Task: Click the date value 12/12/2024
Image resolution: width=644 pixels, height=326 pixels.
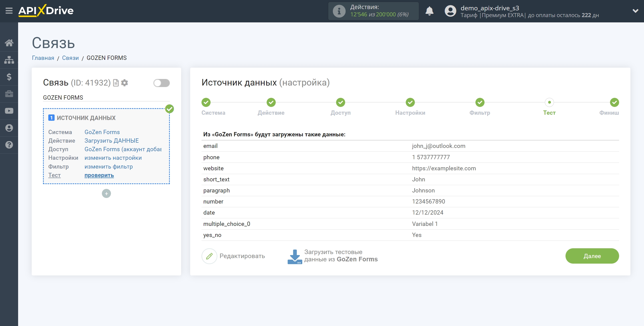Action: [428, 213]
